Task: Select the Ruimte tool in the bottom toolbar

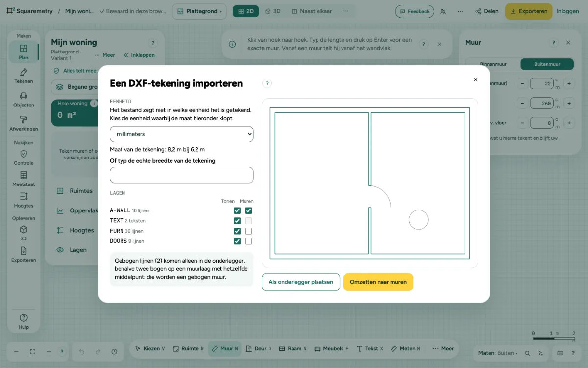Action: pos(188,349)
